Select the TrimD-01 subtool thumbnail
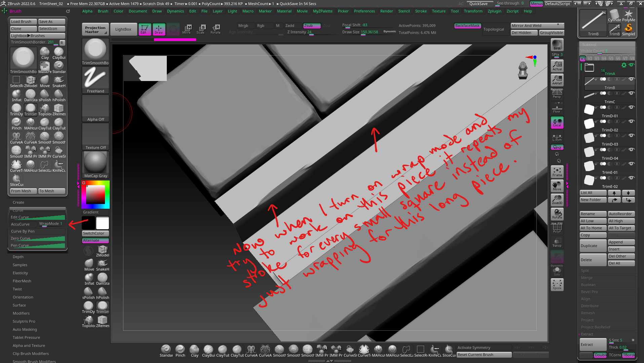The height and width of the screenshot is (363, 644). click(x=589, y=109)
